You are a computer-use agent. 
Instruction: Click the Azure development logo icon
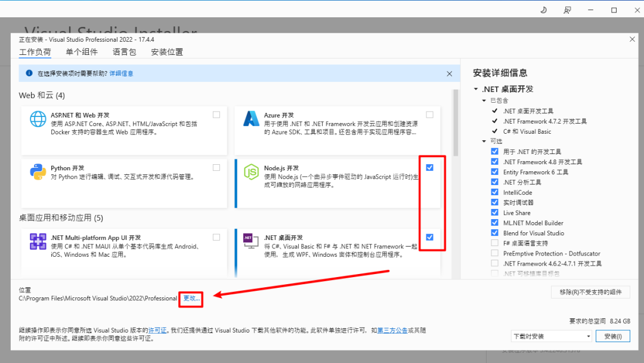(251, 119)
